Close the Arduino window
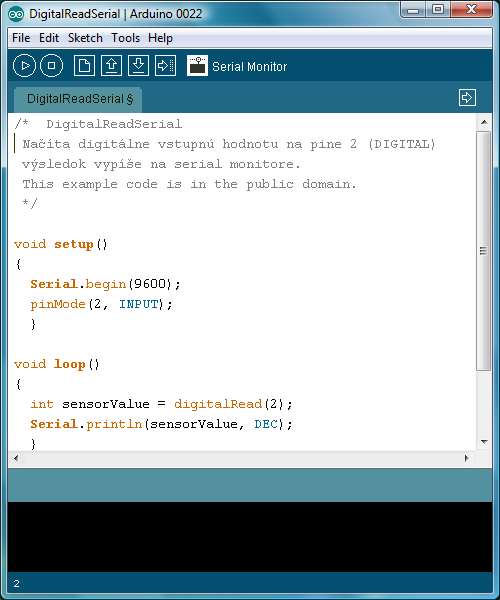Screen dimensions: 500x600 471,10
